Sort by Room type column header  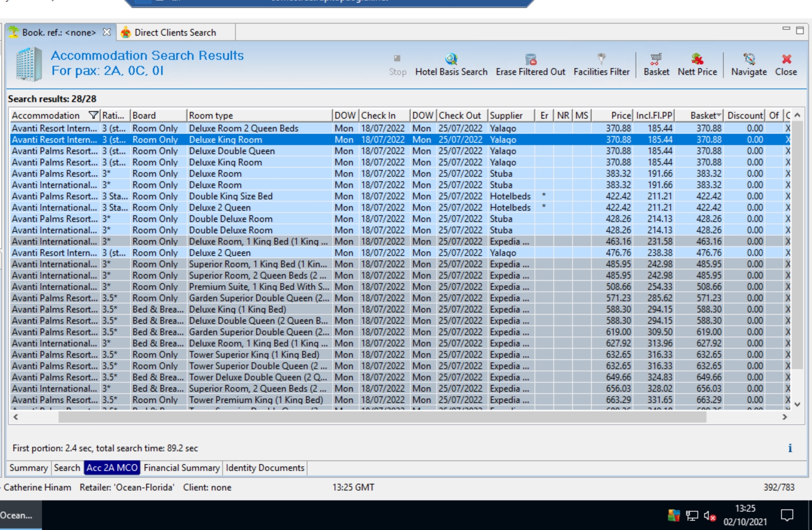point(259,115)
